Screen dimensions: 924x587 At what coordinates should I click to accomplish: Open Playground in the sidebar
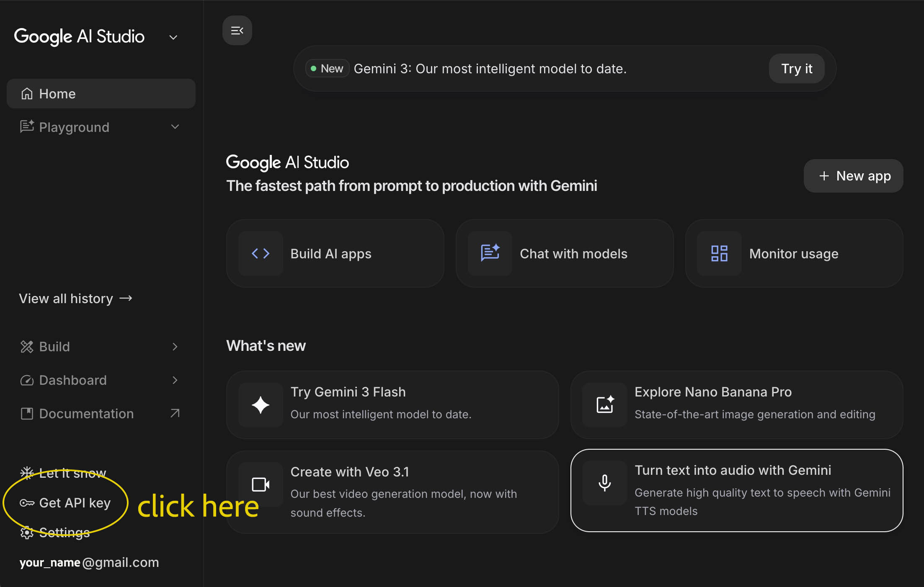(x=101, y=127)
